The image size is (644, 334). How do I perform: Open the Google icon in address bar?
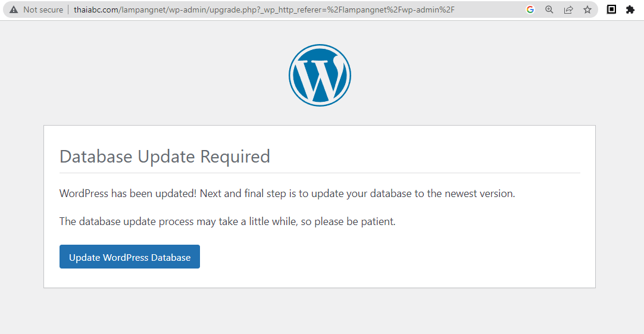[530, 10]
